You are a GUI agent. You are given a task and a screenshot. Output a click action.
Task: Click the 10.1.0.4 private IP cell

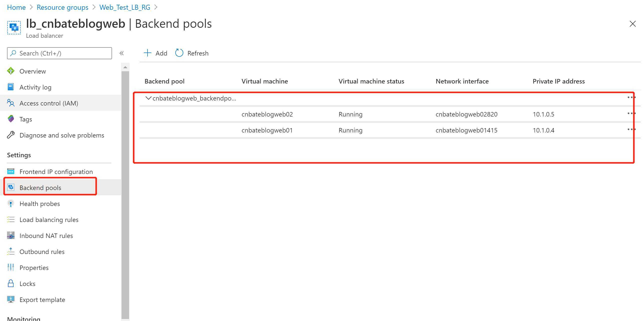coord(543,130)
